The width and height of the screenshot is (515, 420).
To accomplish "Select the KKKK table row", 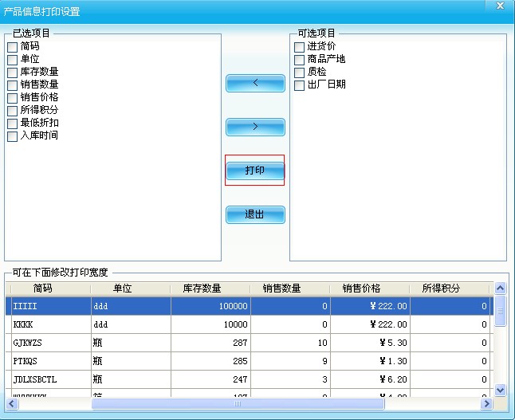I will (x=48, y=324).
